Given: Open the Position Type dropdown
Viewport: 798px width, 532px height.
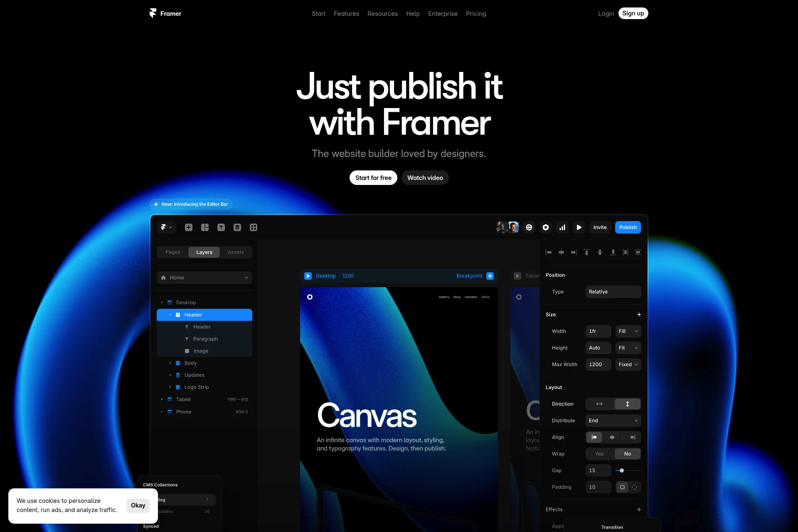Looking at the screenshot, I should [612, 291].
